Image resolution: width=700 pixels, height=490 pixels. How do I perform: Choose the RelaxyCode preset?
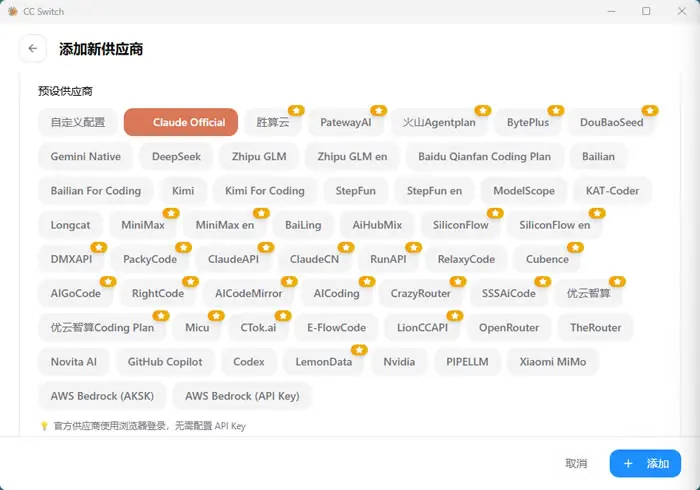(x=466, y=259)
